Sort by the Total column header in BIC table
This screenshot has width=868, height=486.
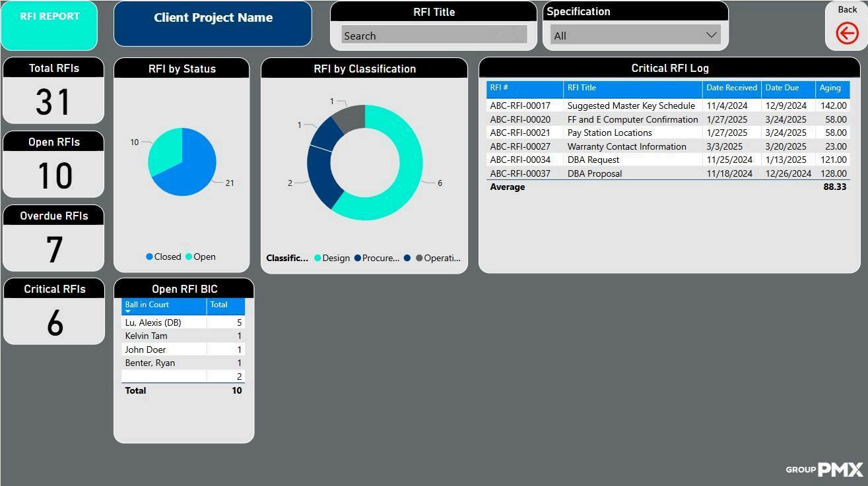[226, 307]
